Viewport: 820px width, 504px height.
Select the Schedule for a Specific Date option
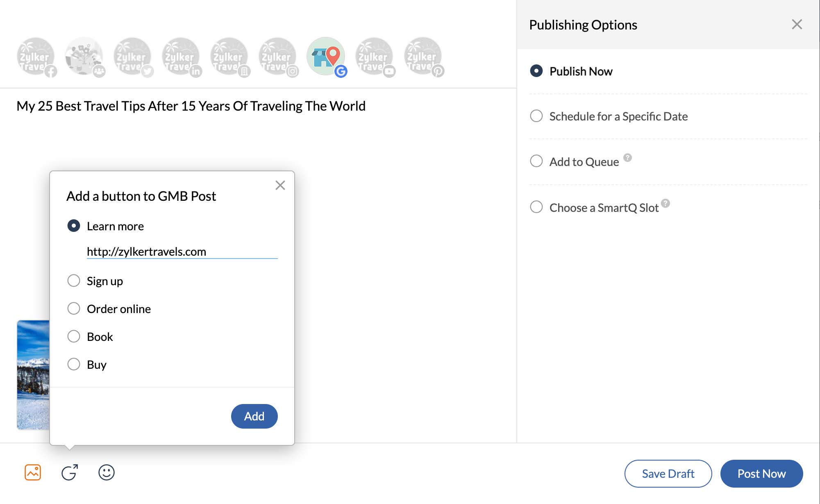pyautogui.click(x=536, y=116)
